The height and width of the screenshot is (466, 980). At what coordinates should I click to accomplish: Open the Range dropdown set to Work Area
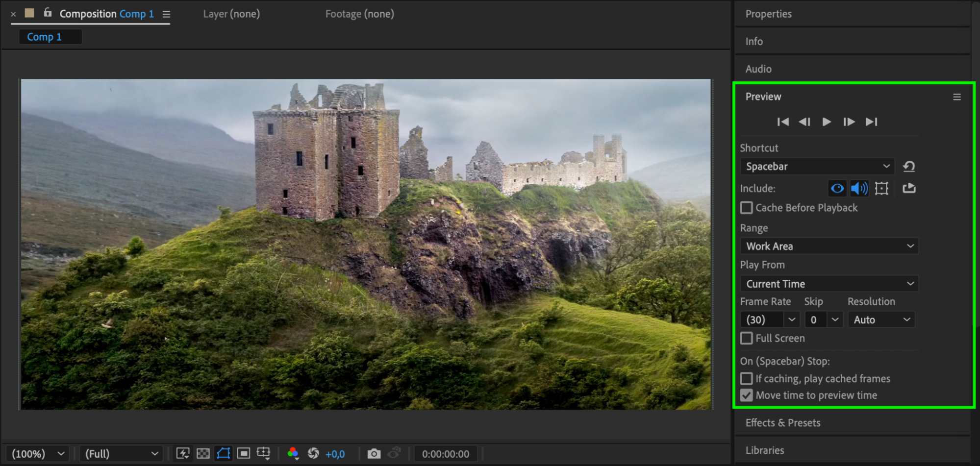829,246
